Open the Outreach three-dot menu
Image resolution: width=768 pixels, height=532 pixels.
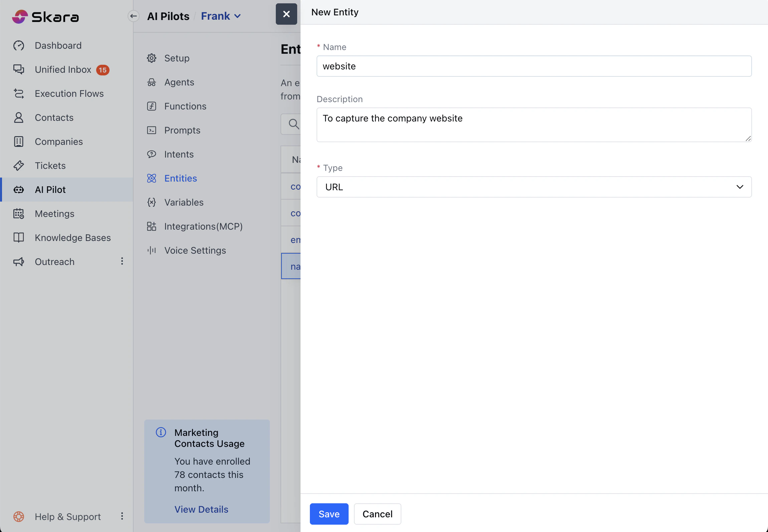click(x=122, y=261)
